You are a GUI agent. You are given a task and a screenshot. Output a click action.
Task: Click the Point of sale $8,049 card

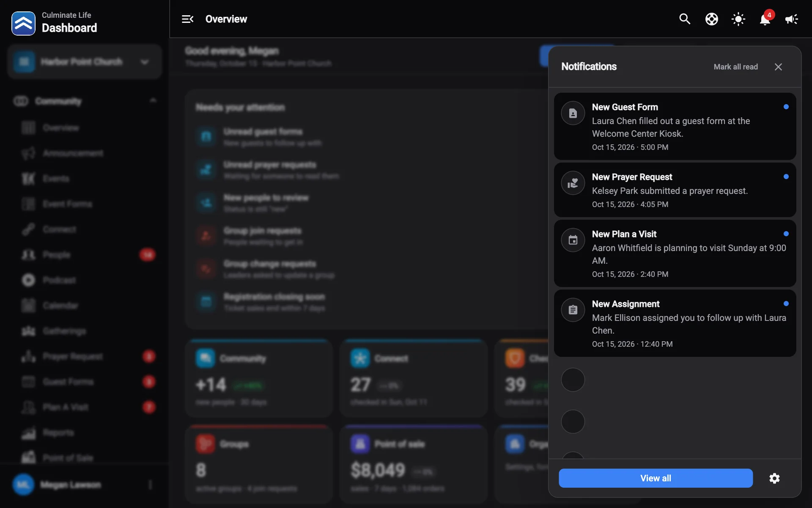tap(414, 464)
